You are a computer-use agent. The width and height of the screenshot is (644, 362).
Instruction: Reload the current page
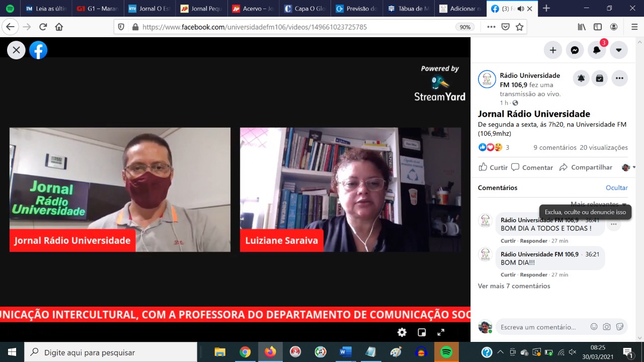click(x=43, y=27)
